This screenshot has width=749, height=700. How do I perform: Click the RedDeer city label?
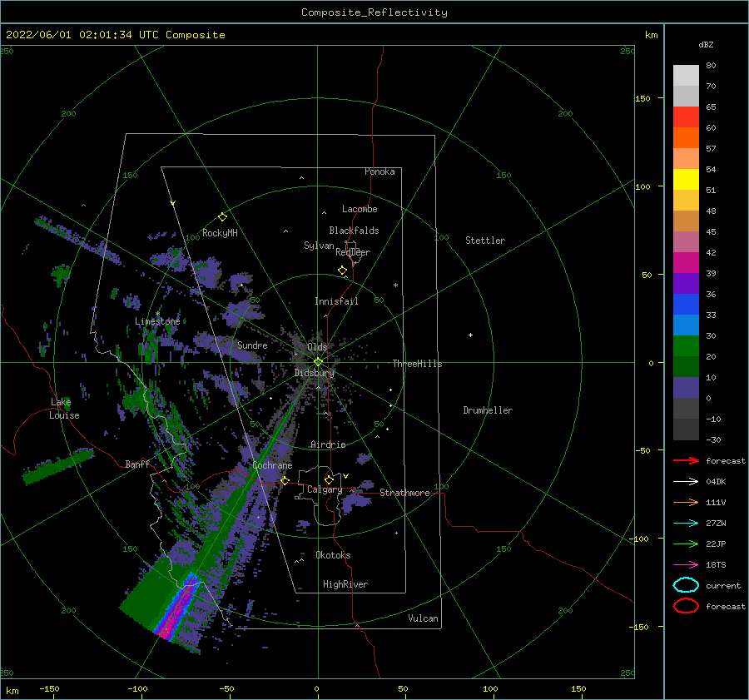click(x=353, y=252)
